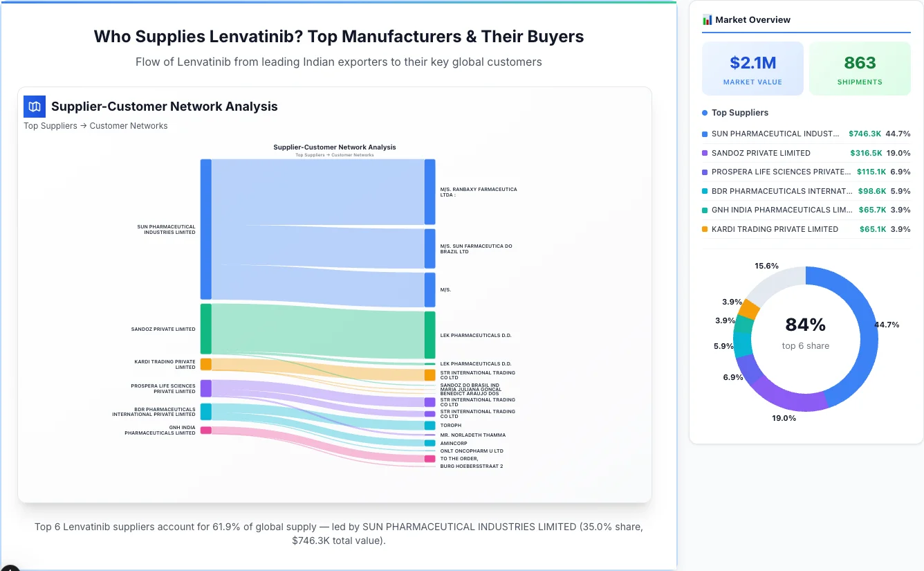
Task: Click the Market Overview bar chart icon
Action: 706,19
